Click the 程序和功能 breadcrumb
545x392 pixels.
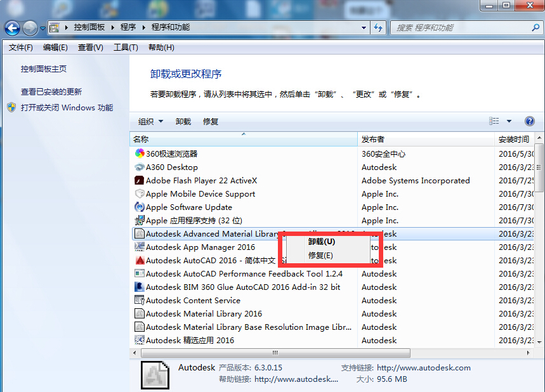coord(171,27)
